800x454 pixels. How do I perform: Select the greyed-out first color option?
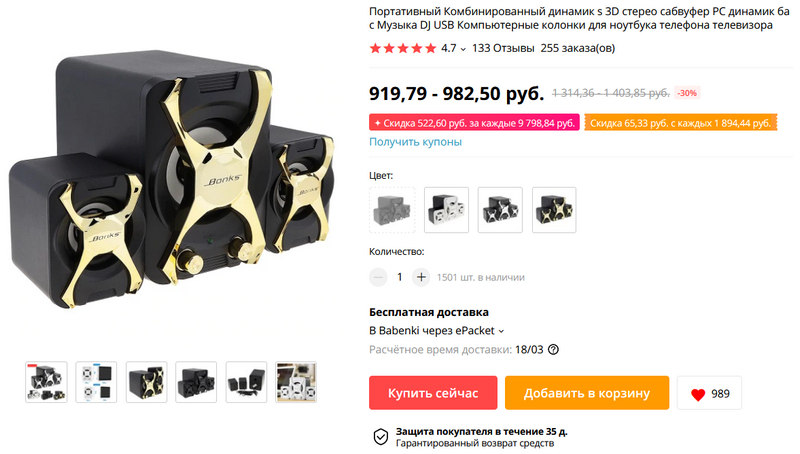coord(392,210)
